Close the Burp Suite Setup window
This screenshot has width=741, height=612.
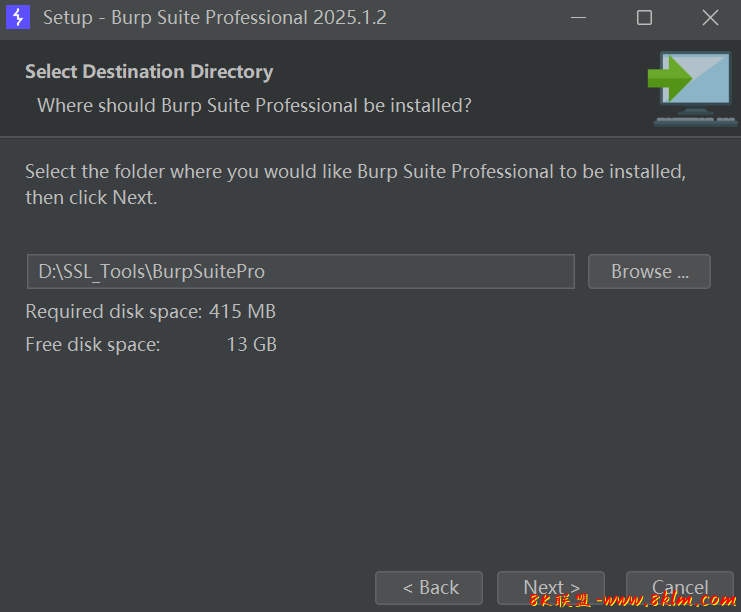pyautogui.click(x=710, y=18)
